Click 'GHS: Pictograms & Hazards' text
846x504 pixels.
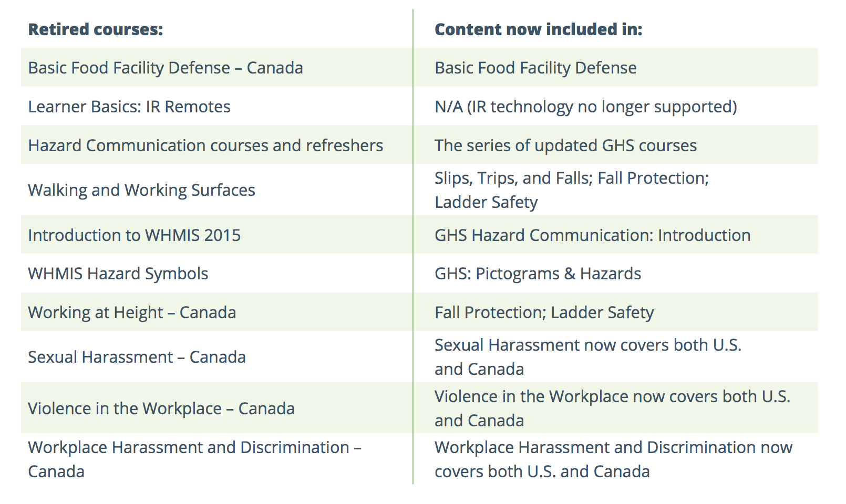pos(538,274)
